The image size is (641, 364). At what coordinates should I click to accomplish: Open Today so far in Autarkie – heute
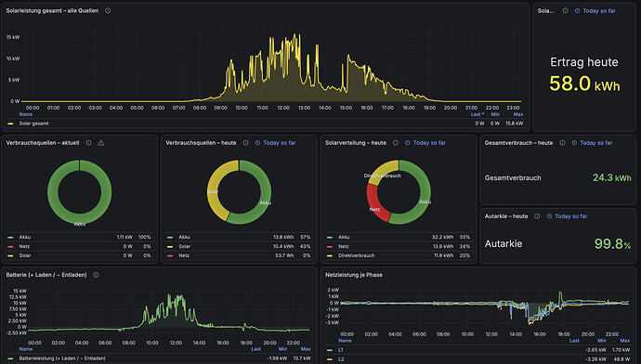(x=571, y=216)
